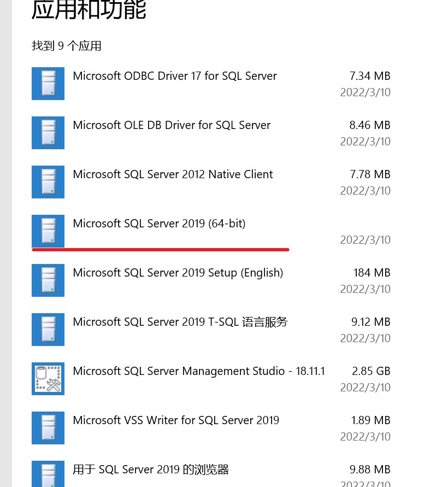Click the VSS Writer for SQL Server icon
This screenshot has height=487, width=448.
point(48,427)
